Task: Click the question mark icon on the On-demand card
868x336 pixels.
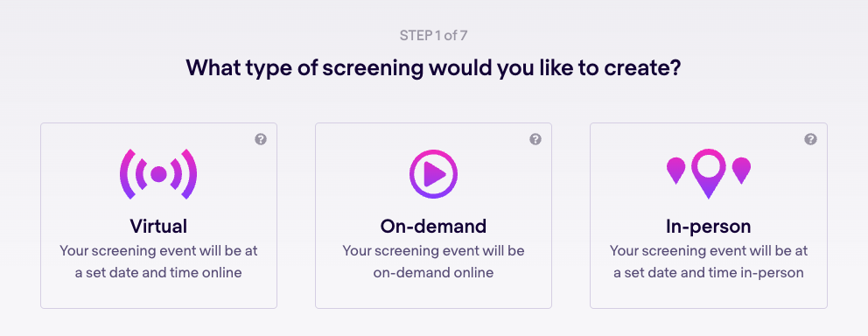Action: pyautogui.click(x=535, y=139)
